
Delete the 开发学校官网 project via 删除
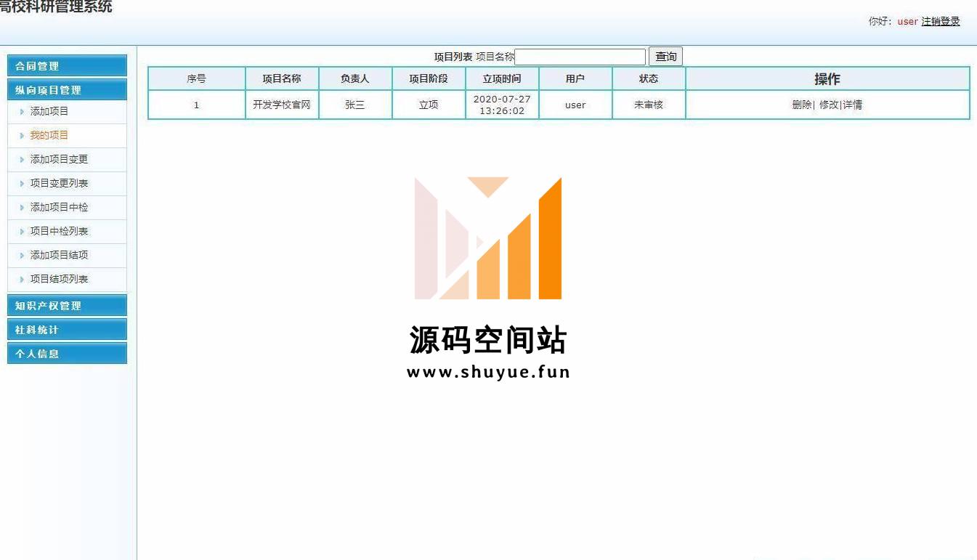click(x=802, y=105)
